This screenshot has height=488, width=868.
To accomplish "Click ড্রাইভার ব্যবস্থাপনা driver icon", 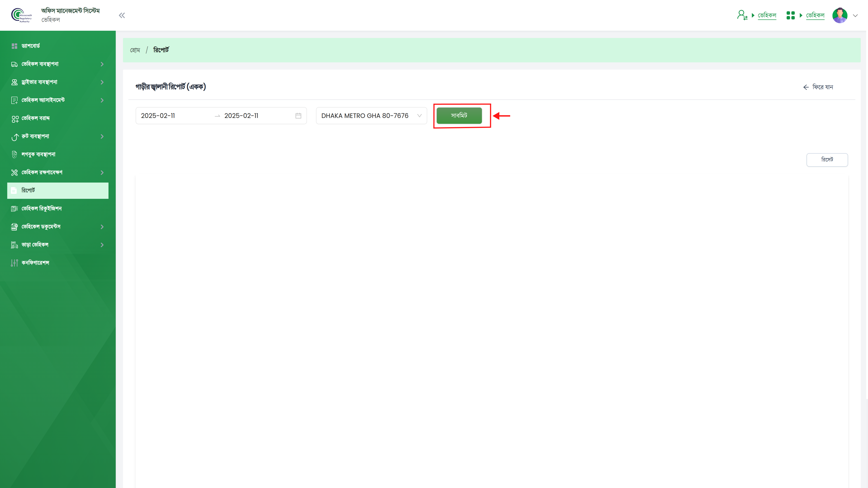I will (x=14, y=82).
